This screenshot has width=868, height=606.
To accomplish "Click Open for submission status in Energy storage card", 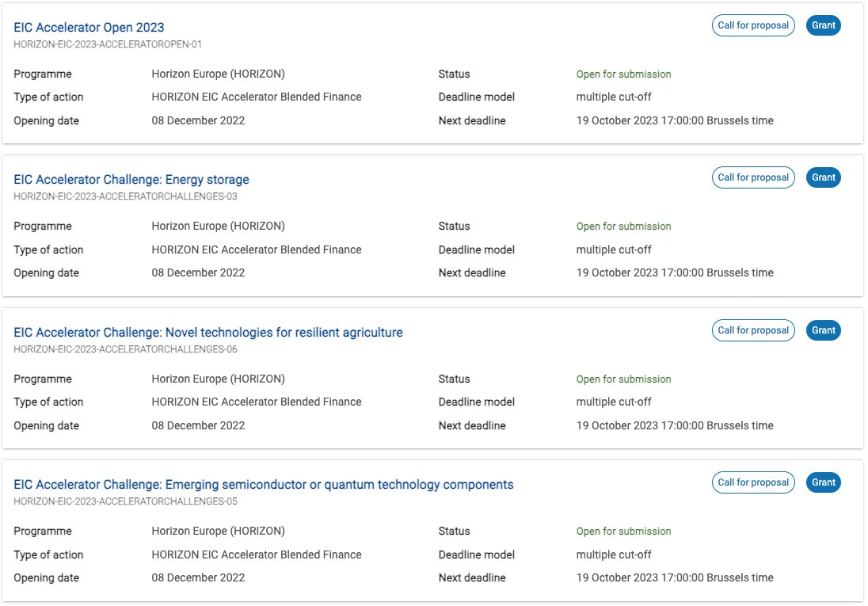I will 623,226.
